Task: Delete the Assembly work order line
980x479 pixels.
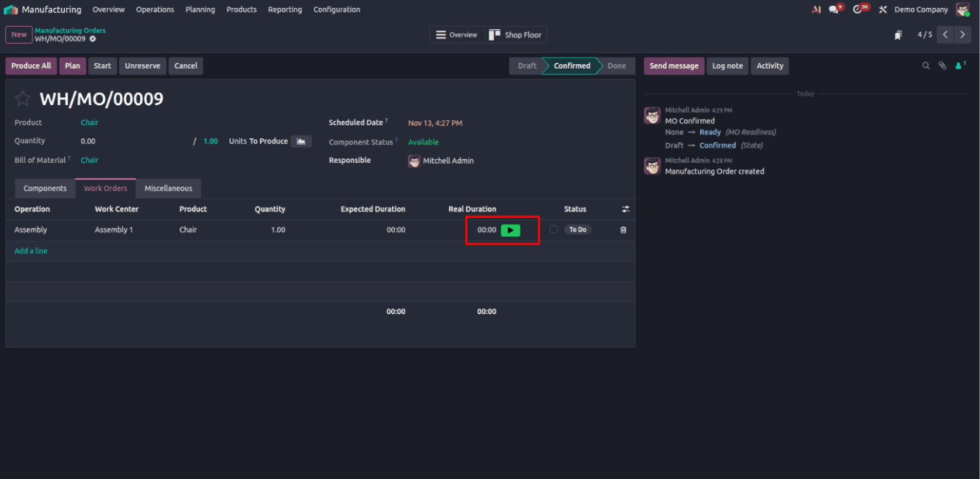Action: (x=623, y=230)
